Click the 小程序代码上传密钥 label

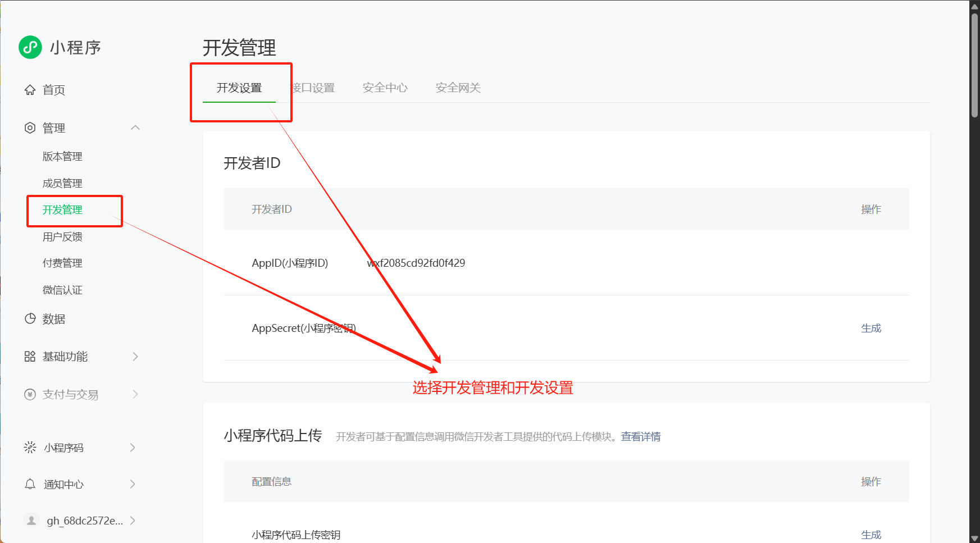point(296,535)
